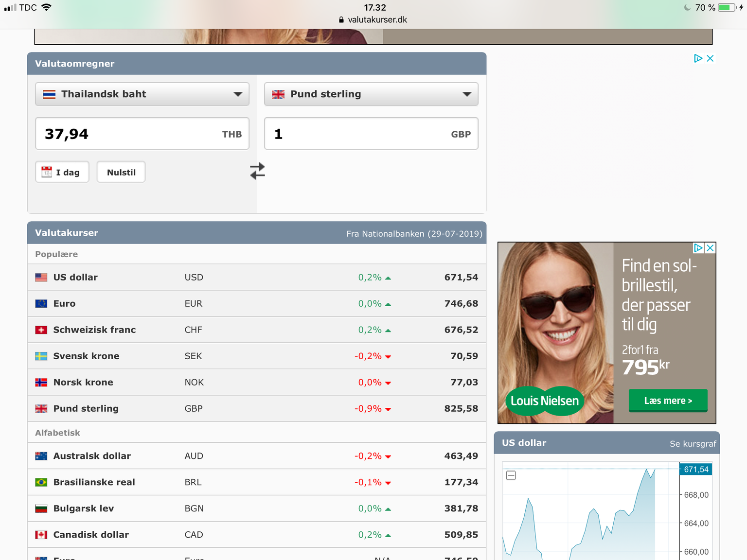Click the Canadian flag beside Canadisk dollar

pos(41,535)
